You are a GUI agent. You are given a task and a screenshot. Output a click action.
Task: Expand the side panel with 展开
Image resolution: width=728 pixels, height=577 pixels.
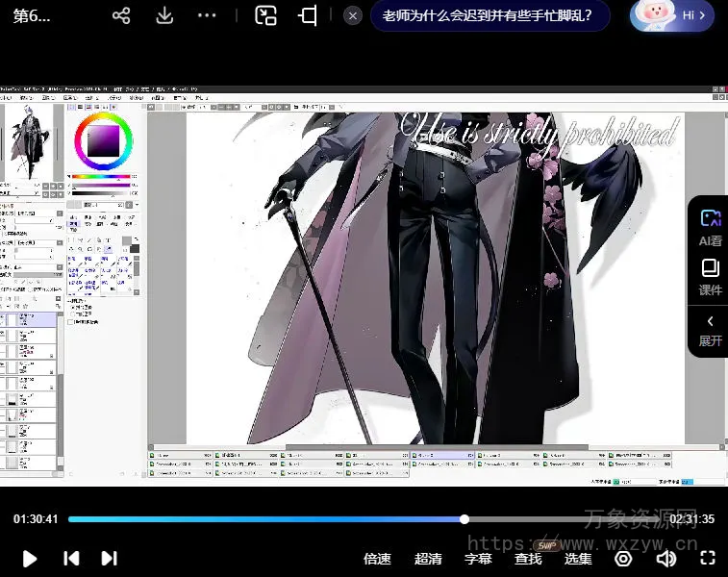click(710, 330)
